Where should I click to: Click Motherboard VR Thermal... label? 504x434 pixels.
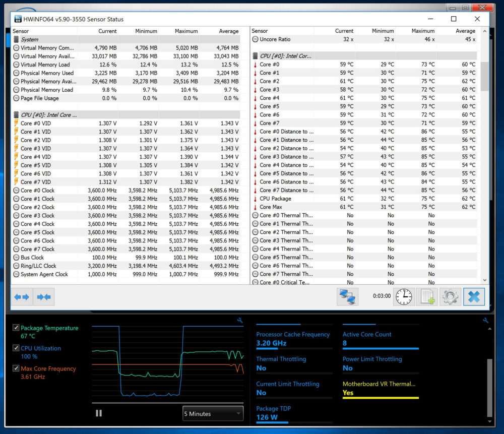pyautogui.click(x=379, y=384)
